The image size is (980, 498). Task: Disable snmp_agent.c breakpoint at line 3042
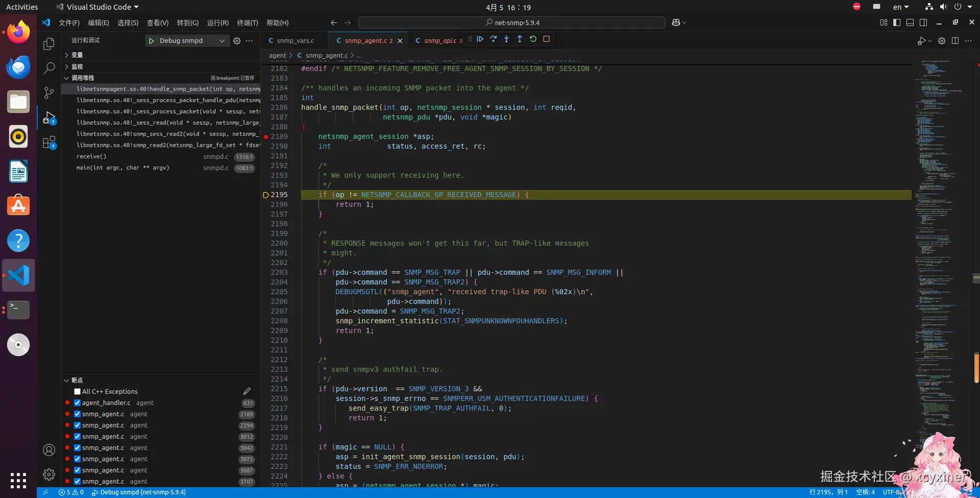(78, 448)
